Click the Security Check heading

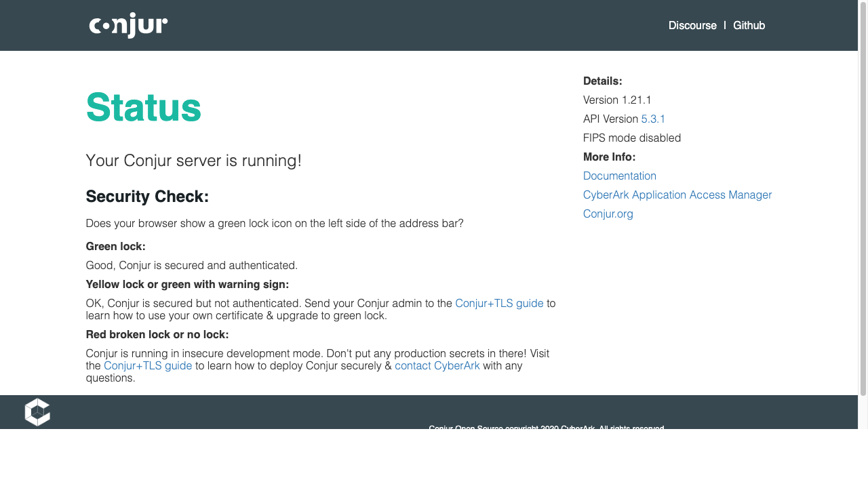coord(147,197)
